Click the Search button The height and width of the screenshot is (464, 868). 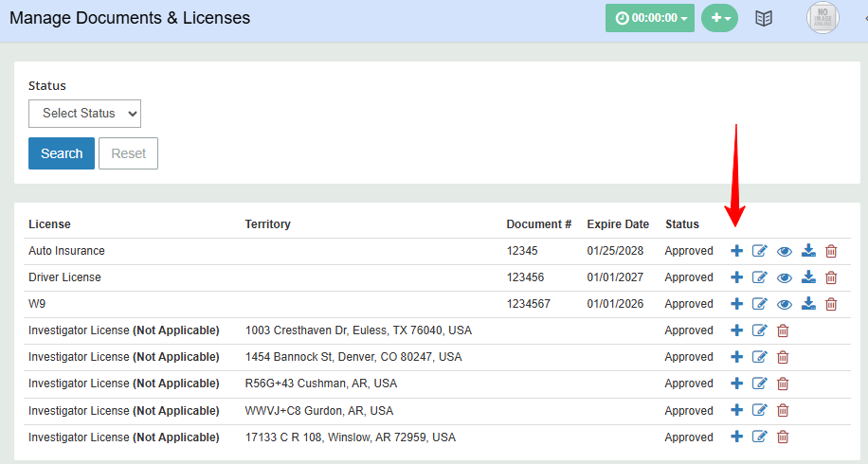[62, 153]
